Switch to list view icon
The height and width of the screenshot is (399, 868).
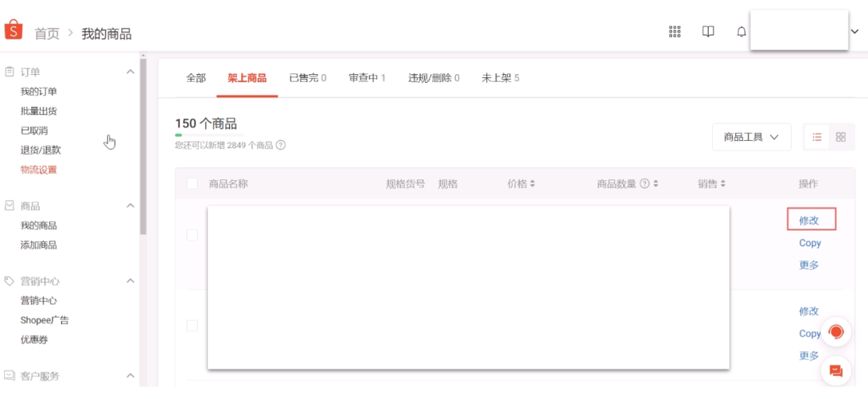click(x=817, y=137)
